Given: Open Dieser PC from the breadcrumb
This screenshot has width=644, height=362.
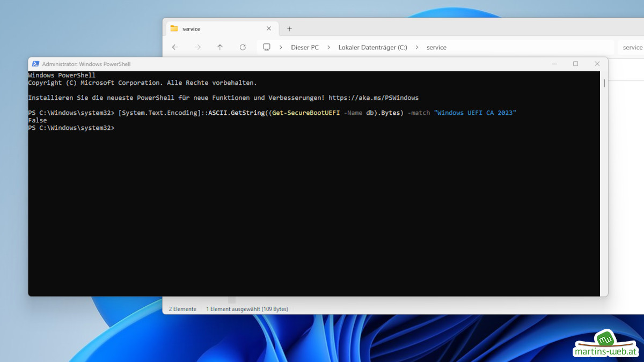Looking at the screenshot, I should point(304,47).
